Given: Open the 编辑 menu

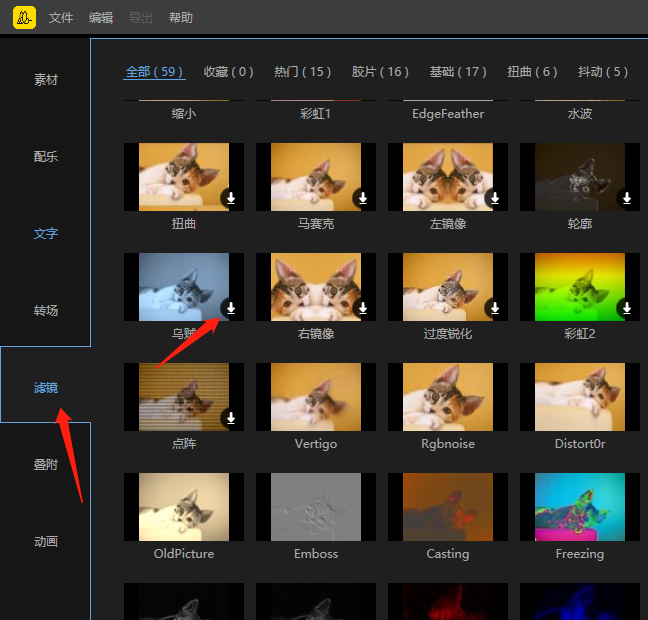Looking at the screenshot, I should pos(101,18).
